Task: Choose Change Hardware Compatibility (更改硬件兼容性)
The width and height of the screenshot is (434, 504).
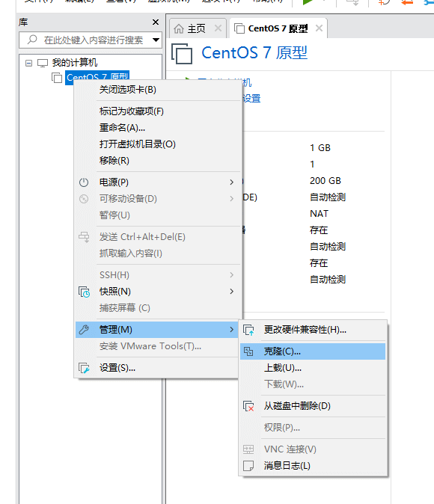Action: [x=313, y=330]
